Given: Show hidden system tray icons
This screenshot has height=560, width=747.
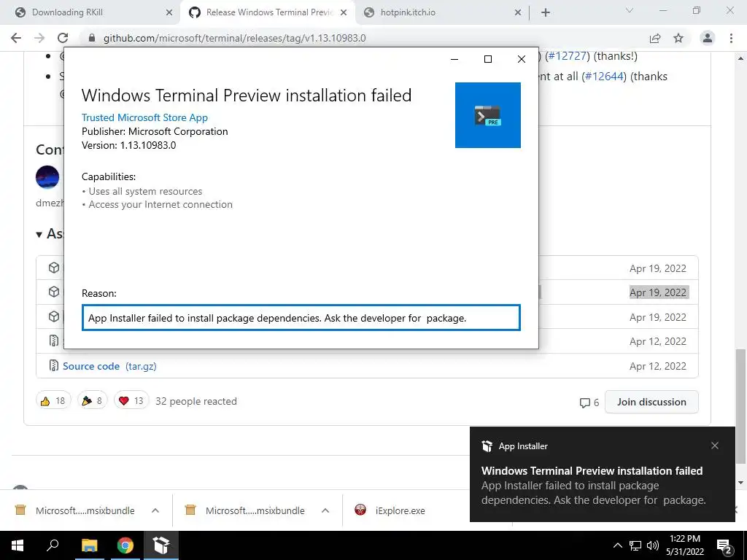Looking at the screenshot, I should pos(617,545).
